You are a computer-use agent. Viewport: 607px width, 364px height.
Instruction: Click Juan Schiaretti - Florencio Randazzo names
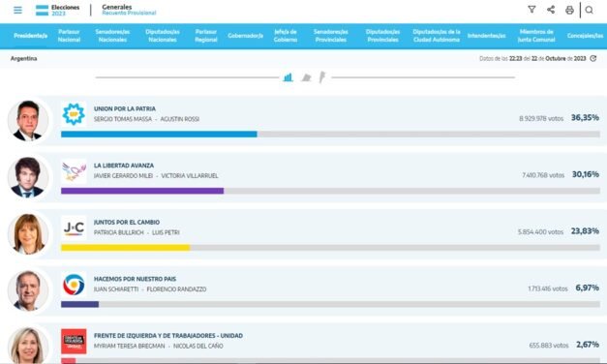tap(150, 289)
